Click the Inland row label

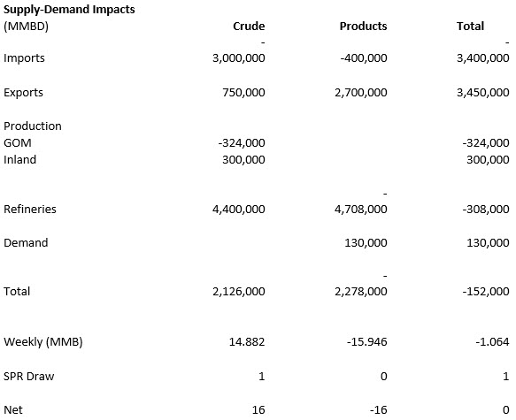tap(19, 160)
